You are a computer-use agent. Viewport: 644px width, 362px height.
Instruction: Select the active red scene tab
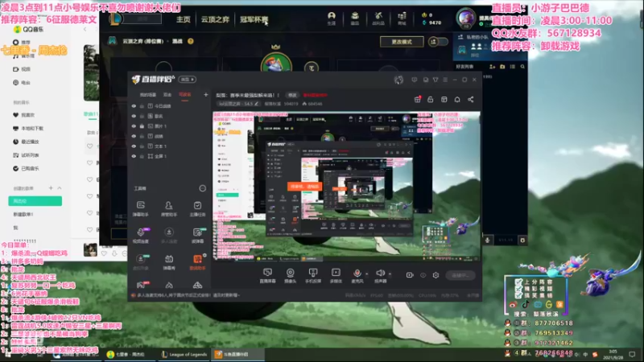(185, 95)
